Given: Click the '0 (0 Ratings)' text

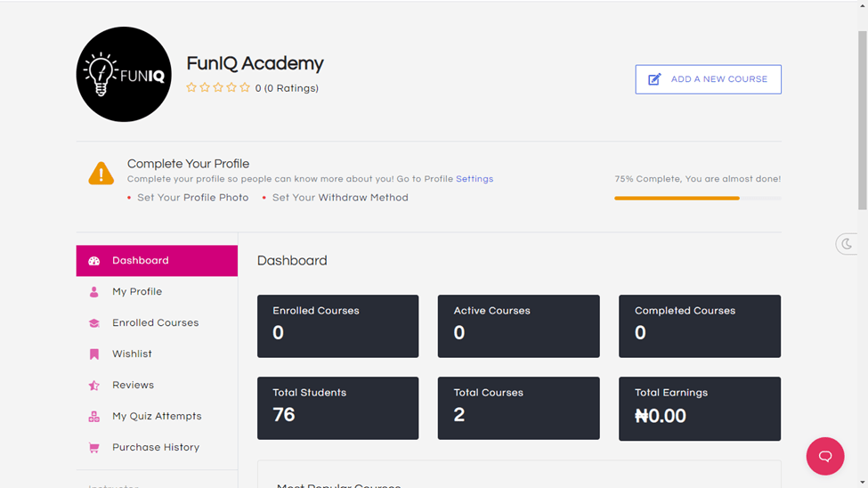Looking at the screenshot, I should coord(287,88).
